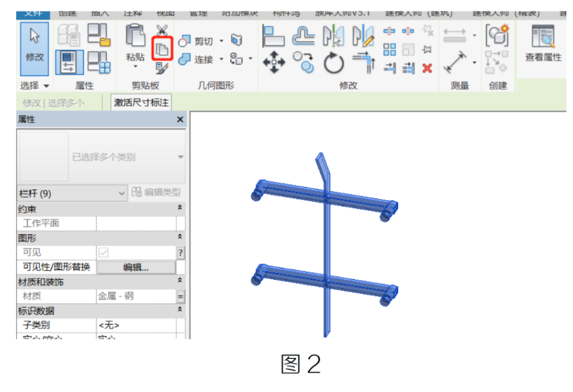Switch to the 附加模块 ribbon tab
Screen dimensions: 573x392
(x=240, y=14)
